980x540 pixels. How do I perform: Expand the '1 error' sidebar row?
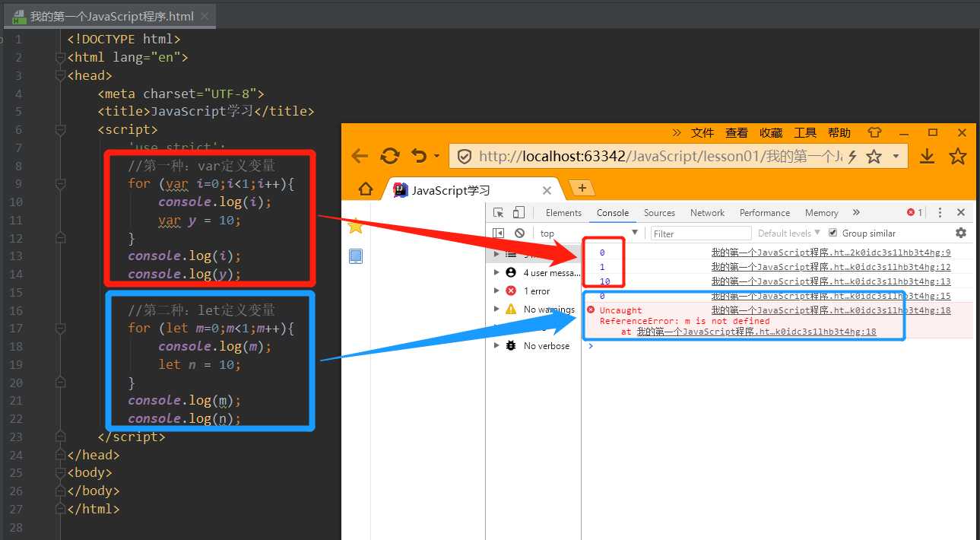point(533,291)
